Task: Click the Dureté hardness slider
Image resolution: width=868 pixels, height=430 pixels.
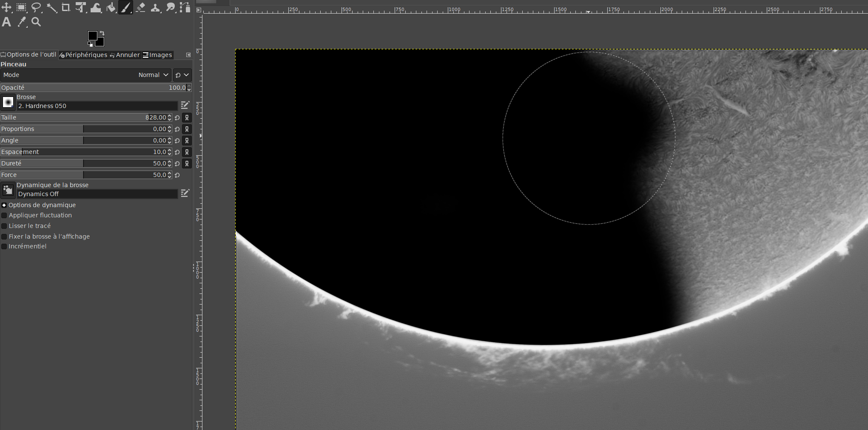Action: pos(86,163)
